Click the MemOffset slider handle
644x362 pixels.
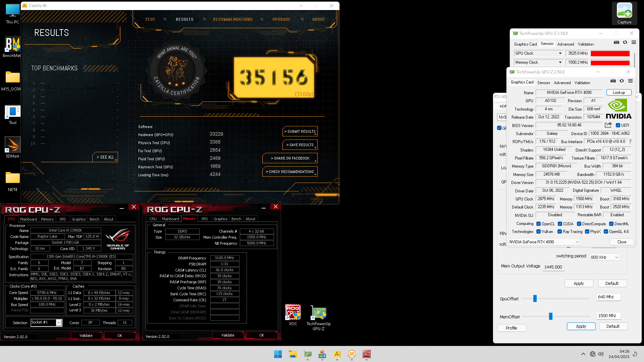pos(550,316)
